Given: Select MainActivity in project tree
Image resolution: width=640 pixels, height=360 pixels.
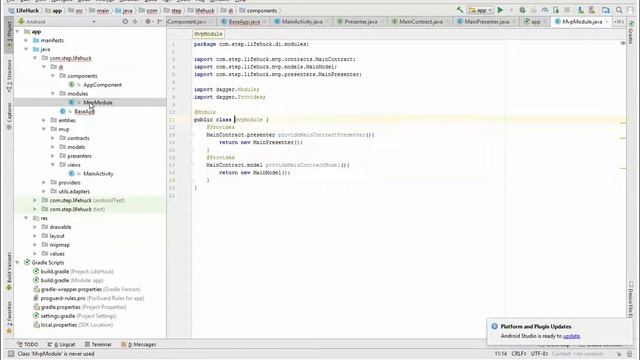Looking at the screenshot, I should [98, 174].
